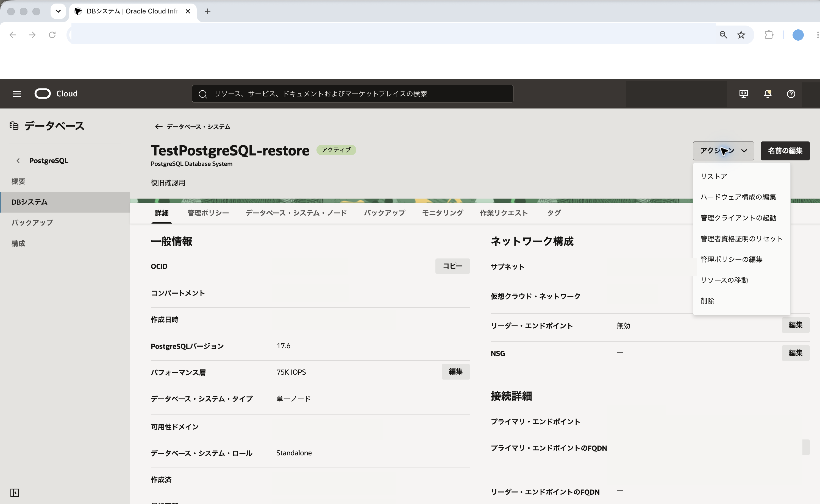Screen dimensions: 820x504
Task: Open the hamburger navigation menu
Action: [x=17, y=94]
